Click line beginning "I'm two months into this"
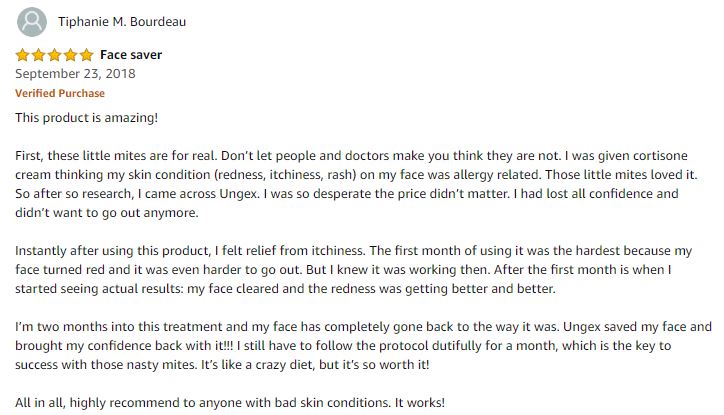The height and width of the screenshot is (415, 724). (x=363, y=327)
